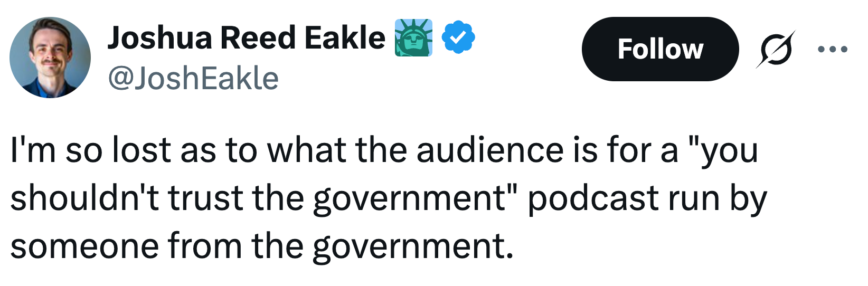Click the word "audience" in the tweet
Viewport: 868px width, 286px height.
[x=490, y=150]
